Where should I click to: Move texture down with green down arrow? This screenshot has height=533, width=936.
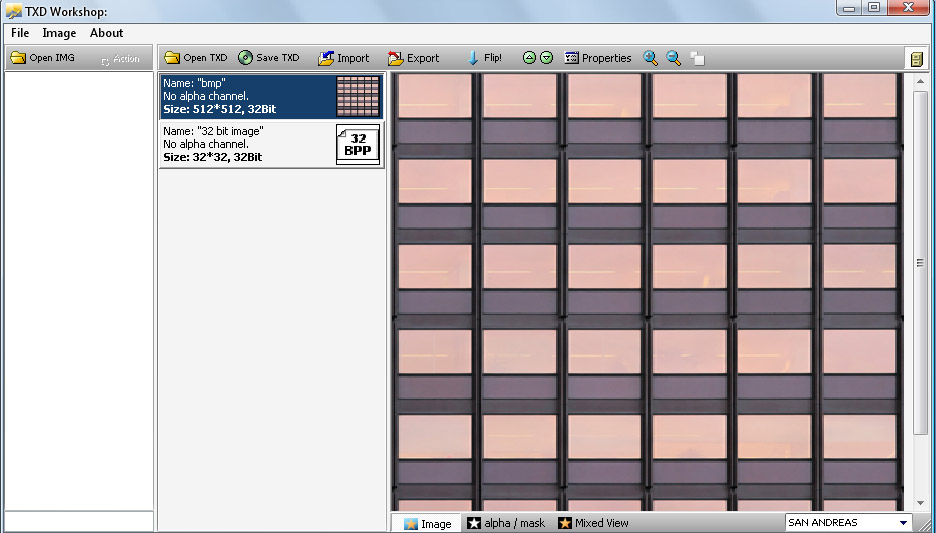point(547,58)
